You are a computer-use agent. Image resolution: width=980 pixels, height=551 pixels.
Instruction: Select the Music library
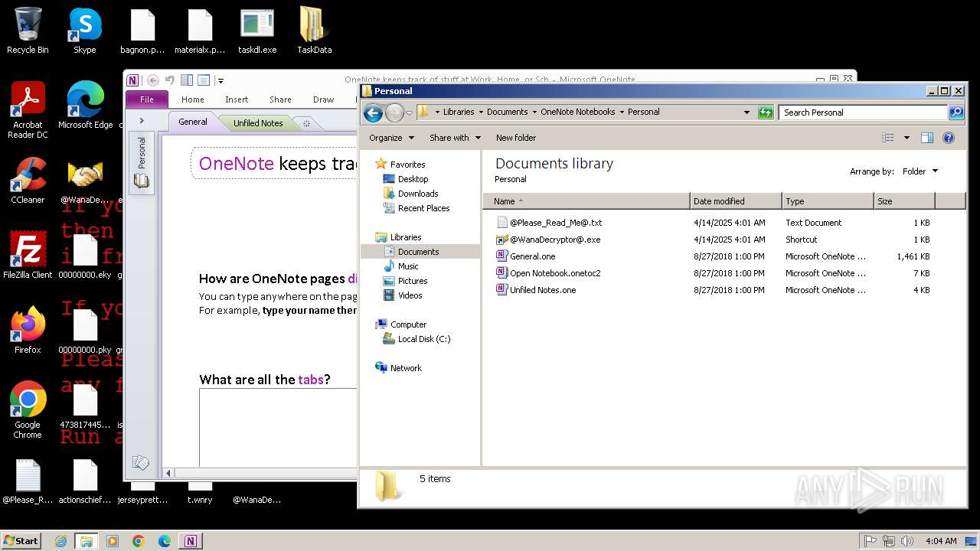407,266
